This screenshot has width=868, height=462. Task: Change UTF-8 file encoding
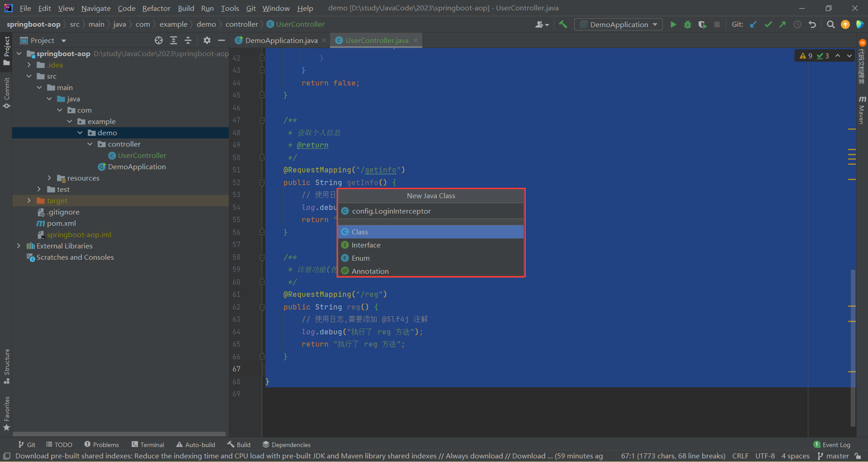(x=765, y=456)
